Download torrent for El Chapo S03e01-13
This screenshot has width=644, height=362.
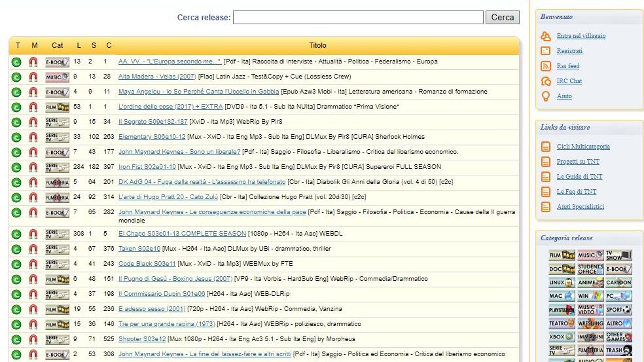pyautogui.click(x=16, y=234)
